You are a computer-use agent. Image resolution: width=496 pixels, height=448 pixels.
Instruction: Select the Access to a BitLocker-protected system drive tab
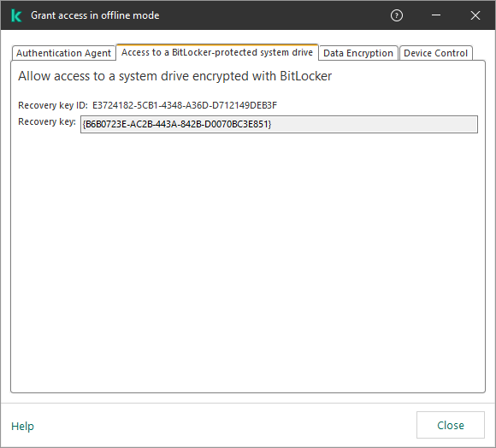[x=217, y=52]
